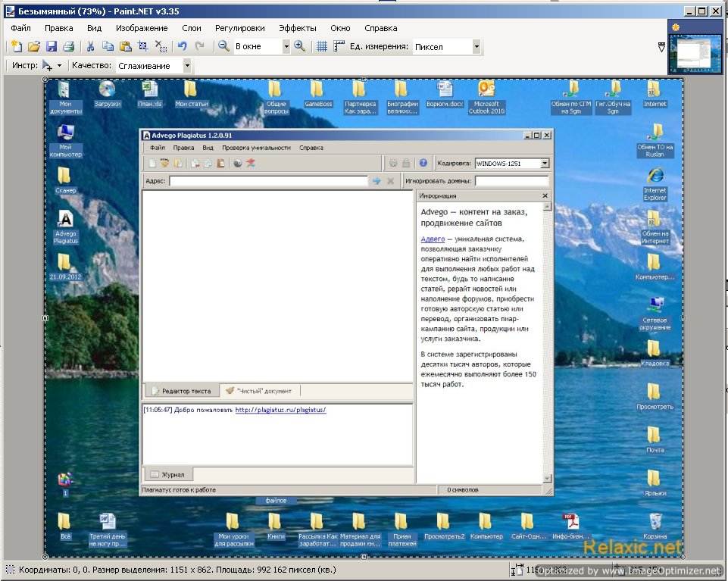Open the Файл menu
Image resolution: width=728 pixels, height=581 pixels.
pyautogui.click(x=21, y=28)
